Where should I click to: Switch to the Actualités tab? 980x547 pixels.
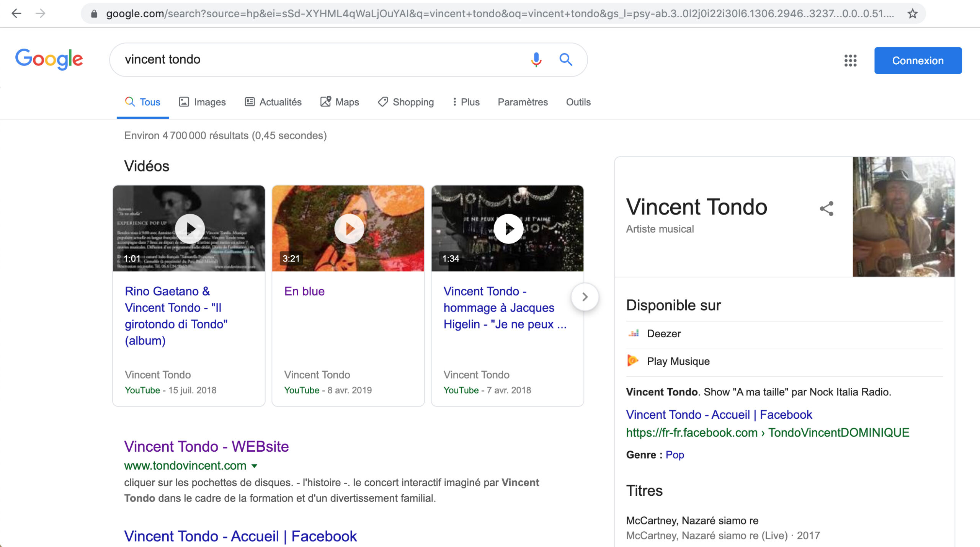click(273, 102)
